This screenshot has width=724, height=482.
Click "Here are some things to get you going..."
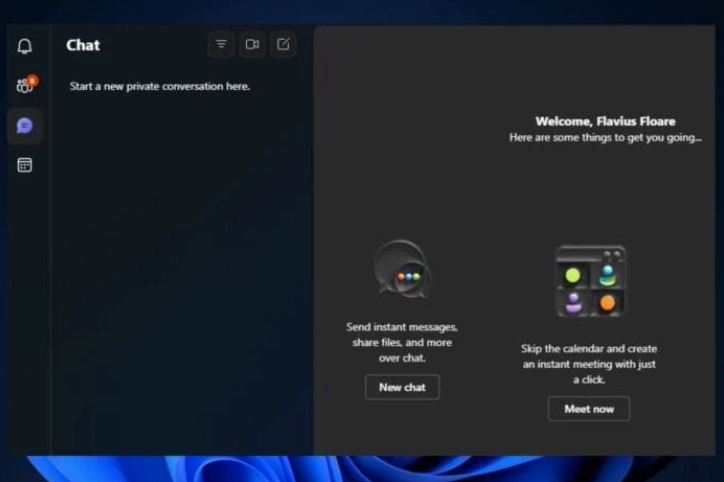tap(605, 138)
